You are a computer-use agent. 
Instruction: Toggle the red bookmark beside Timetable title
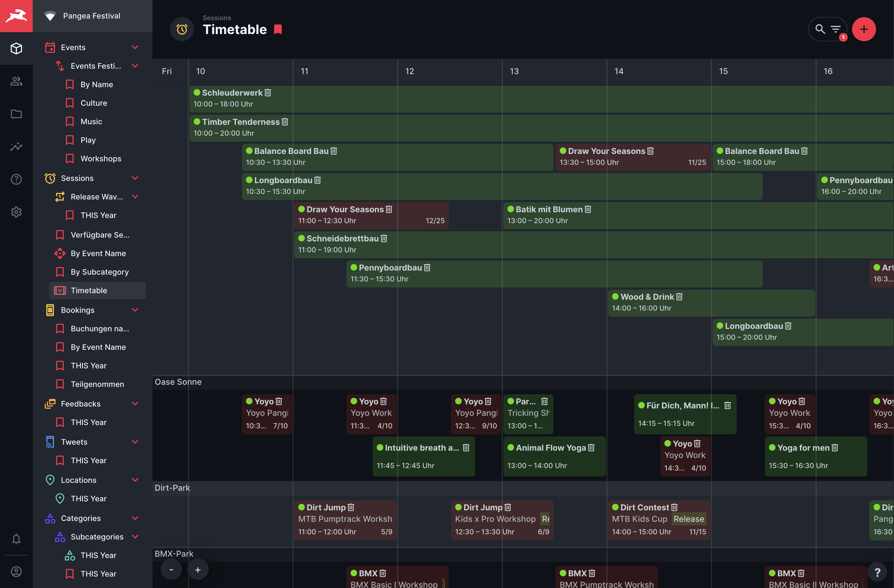tap(278, 29)
